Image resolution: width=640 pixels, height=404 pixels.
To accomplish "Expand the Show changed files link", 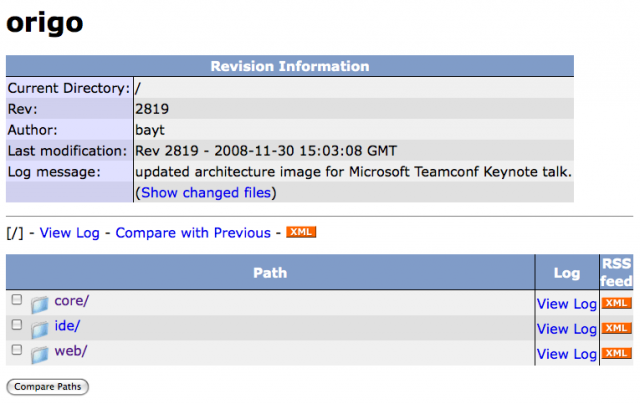I will [206, 192].
